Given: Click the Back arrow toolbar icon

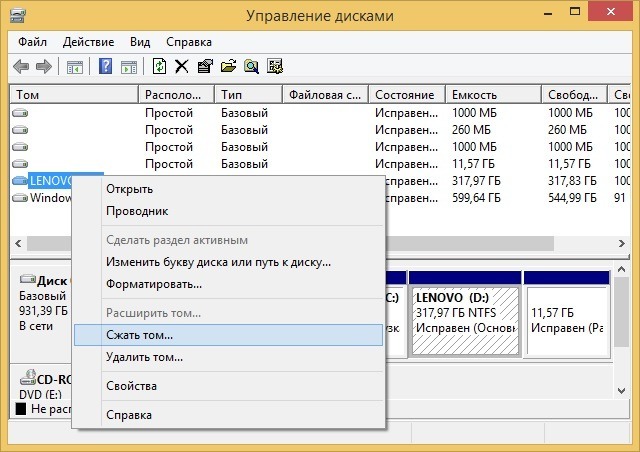Looking at the screenshot, I should coord(21,67).
